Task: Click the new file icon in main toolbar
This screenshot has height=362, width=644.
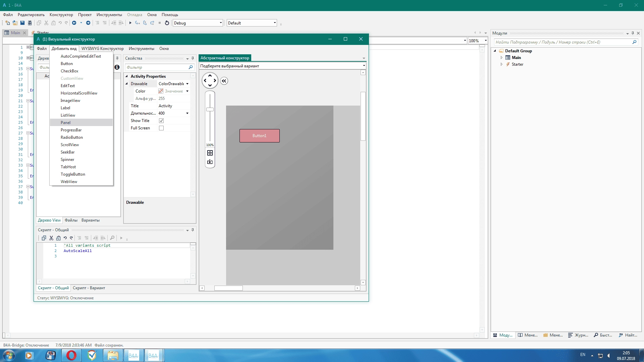Action: [7, 23]
